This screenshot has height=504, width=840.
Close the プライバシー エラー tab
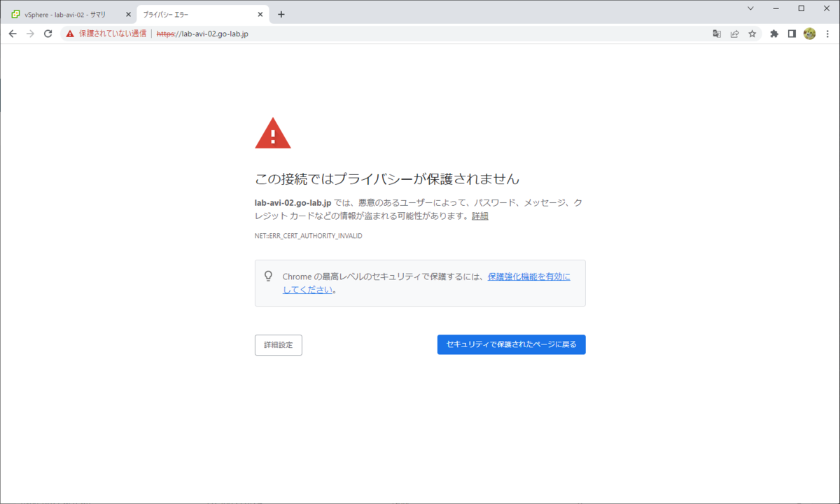click(x=260, y=14)
